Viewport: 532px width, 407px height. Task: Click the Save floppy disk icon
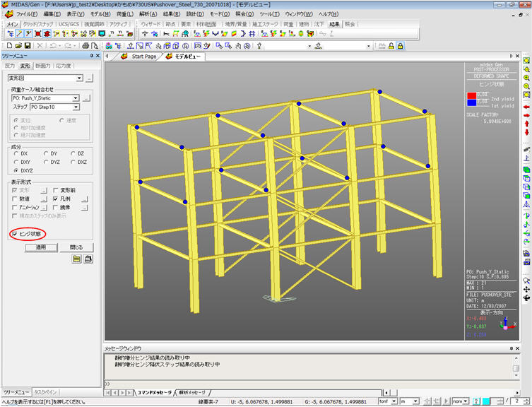tap(28, 45)
